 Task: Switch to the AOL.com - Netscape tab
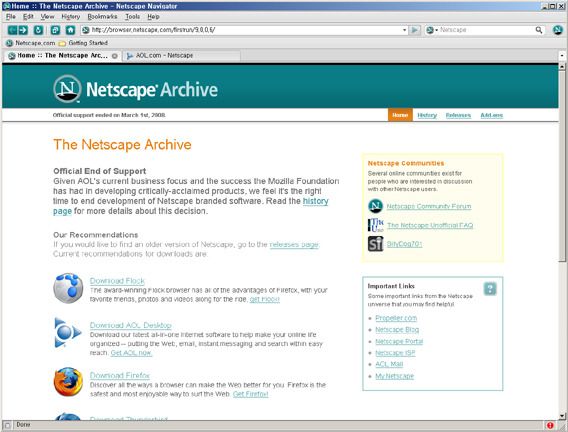click(x=181, y=56)
